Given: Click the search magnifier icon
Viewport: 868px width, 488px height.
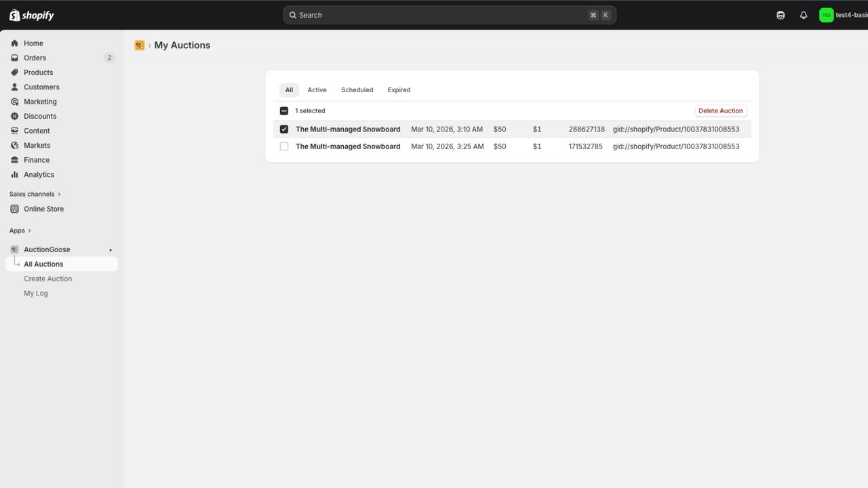Looking at the screenshot, I should 293,15.
